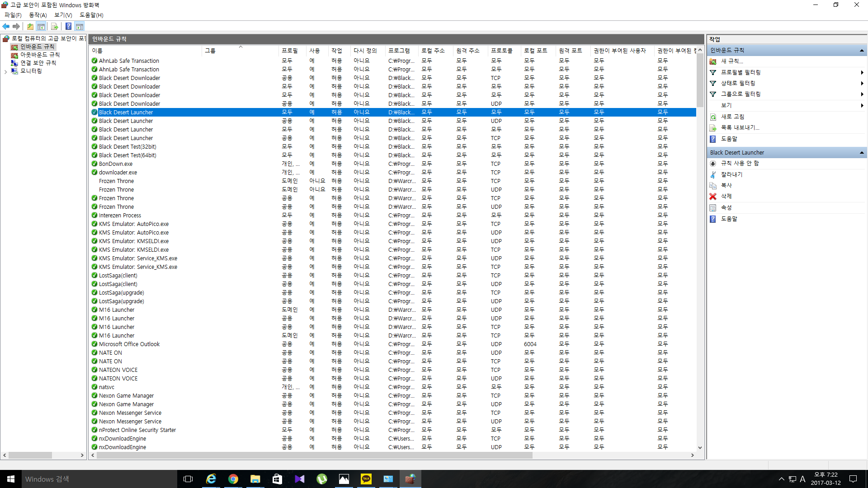
Task: Click the 새 규칙... icon in actions pane
Action: pyautogui.click(x=713, y=61)
